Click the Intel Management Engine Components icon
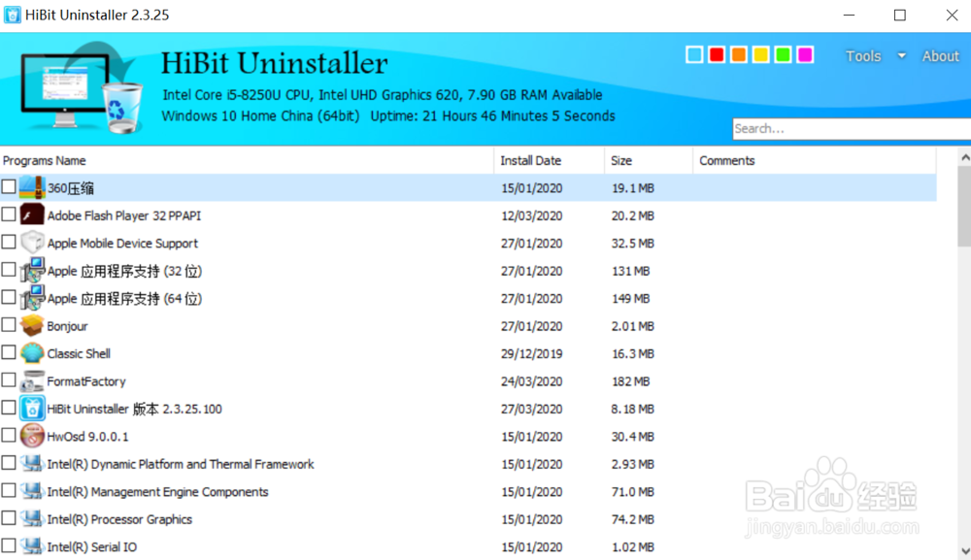This screenshot has width=971, height=560. click(32, 491)
